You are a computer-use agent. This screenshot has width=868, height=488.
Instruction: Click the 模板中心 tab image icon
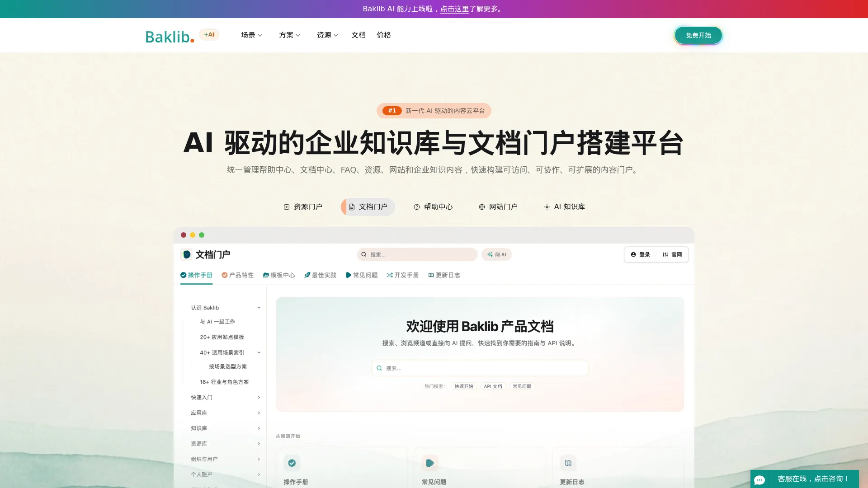(x=266, y=275)
